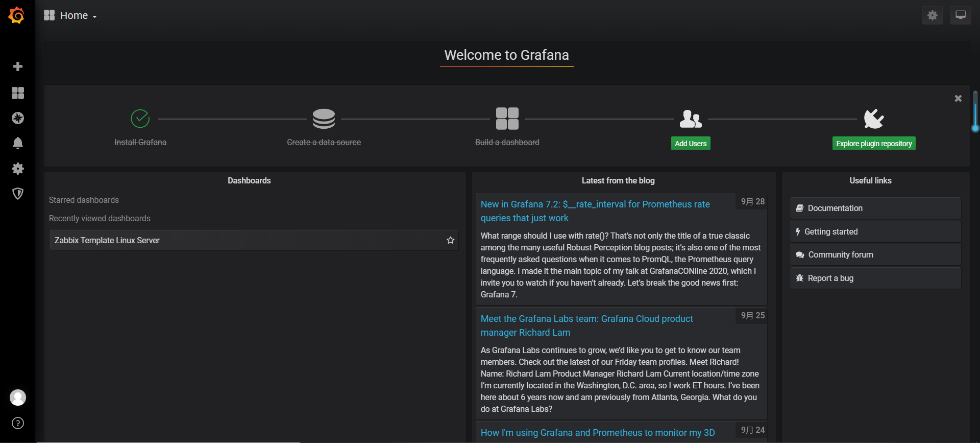Click the Build a dashboard step label
Viewport: 980px width, 443px height.
[507, 143]
